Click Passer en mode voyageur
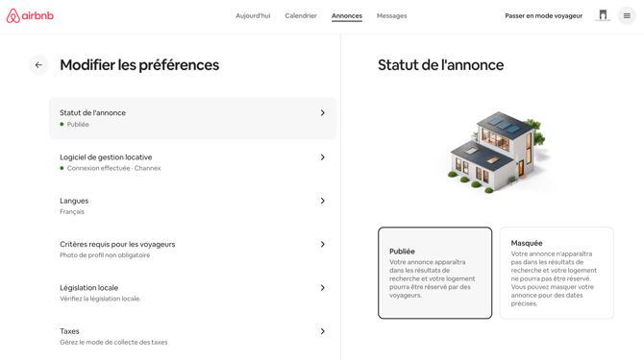644x360 pixels. [544, 16]
